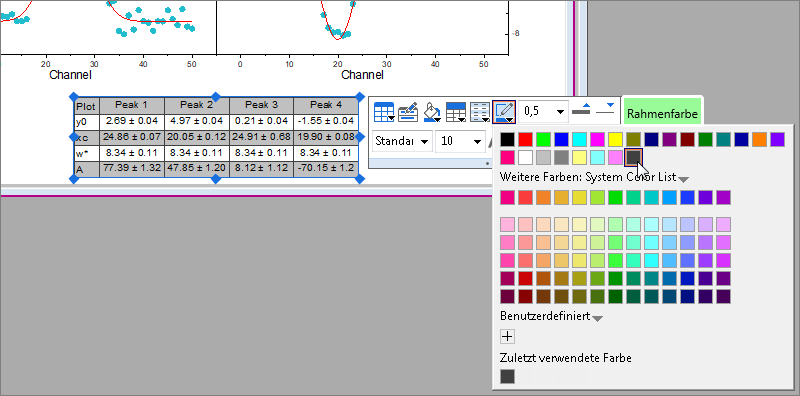The image size is (800, 396).
Task: Expand the Weitere Farben System Color List arrow
Action: pyautogui.click(x=684, y=179)
